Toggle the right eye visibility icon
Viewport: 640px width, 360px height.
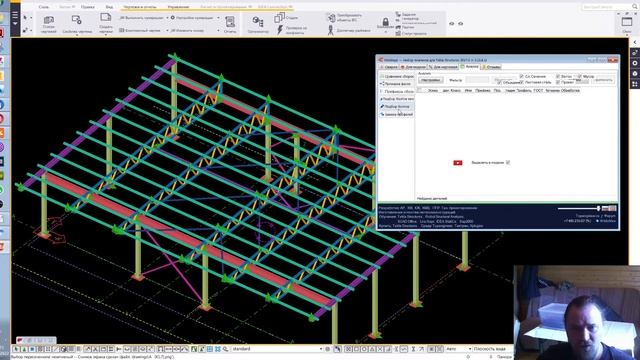[461, 24]
